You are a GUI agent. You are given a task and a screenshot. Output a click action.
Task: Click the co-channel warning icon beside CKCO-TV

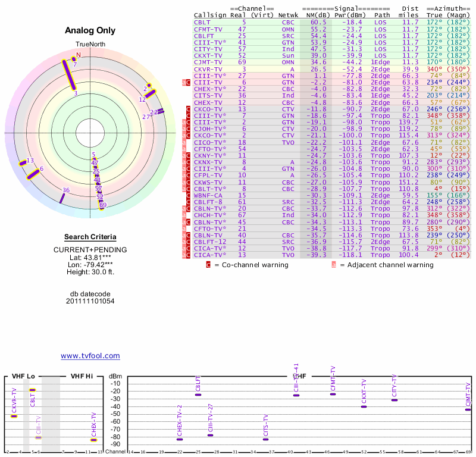[188, 109]
